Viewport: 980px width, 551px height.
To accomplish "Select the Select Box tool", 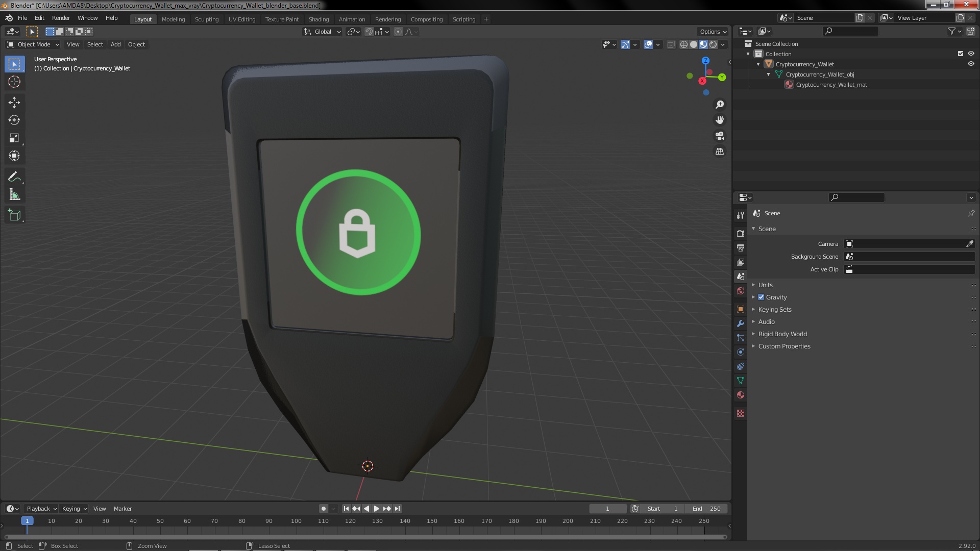I will point(14,64).
